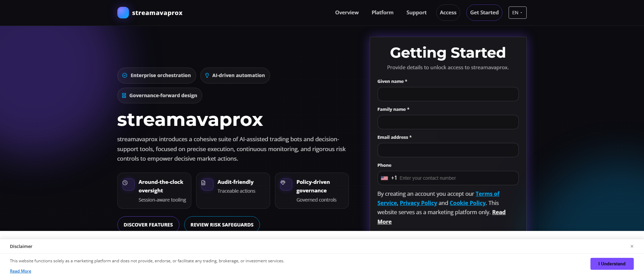644x279 pixels.
Task: Open the EN language dropdown
Action: [x=517, y=13]
